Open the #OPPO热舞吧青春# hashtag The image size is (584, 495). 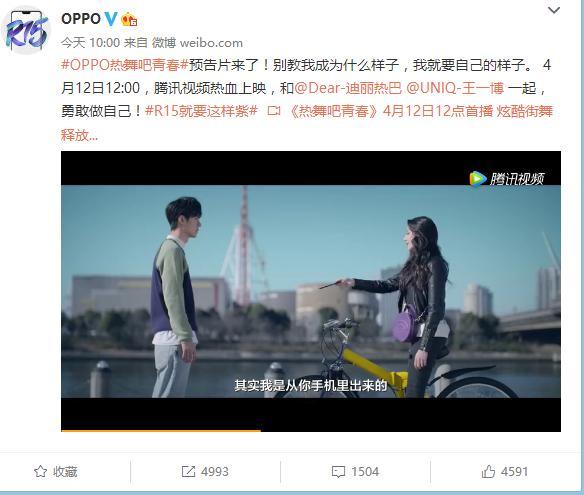(x=125, y=65)
